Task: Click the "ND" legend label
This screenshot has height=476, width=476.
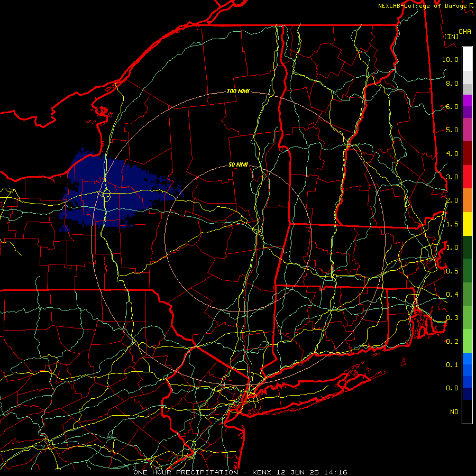Action: click(x=454, y=412)
